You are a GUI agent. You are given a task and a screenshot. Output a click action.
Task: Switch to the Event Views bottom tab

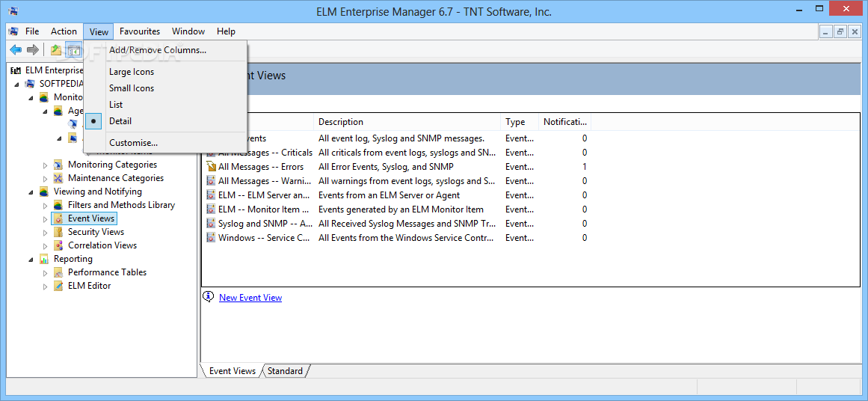[x=233, y=371]
